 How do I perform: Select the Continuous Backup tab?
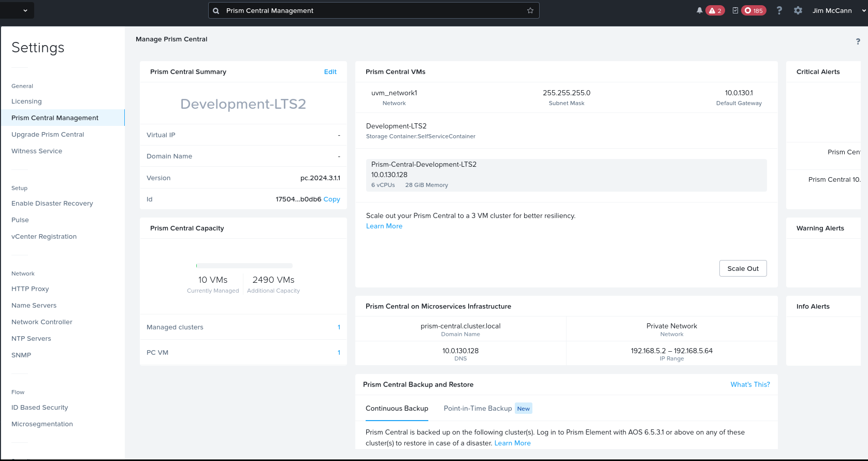point(397,409)
